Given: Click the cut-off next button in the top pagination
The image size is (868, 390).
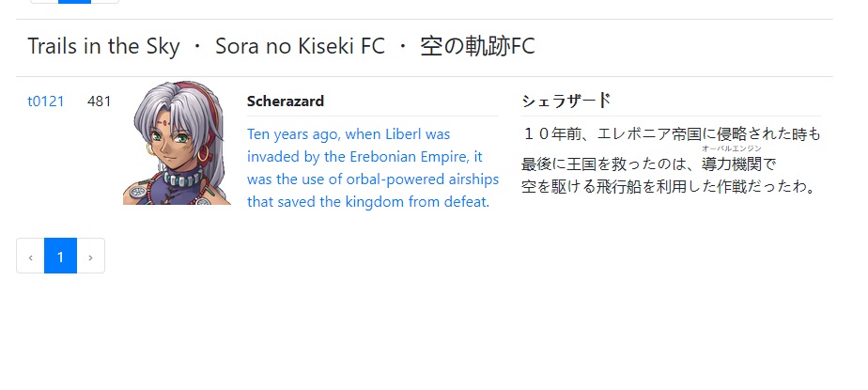Looking at the screenshot, I should click(x=105, y=2).
